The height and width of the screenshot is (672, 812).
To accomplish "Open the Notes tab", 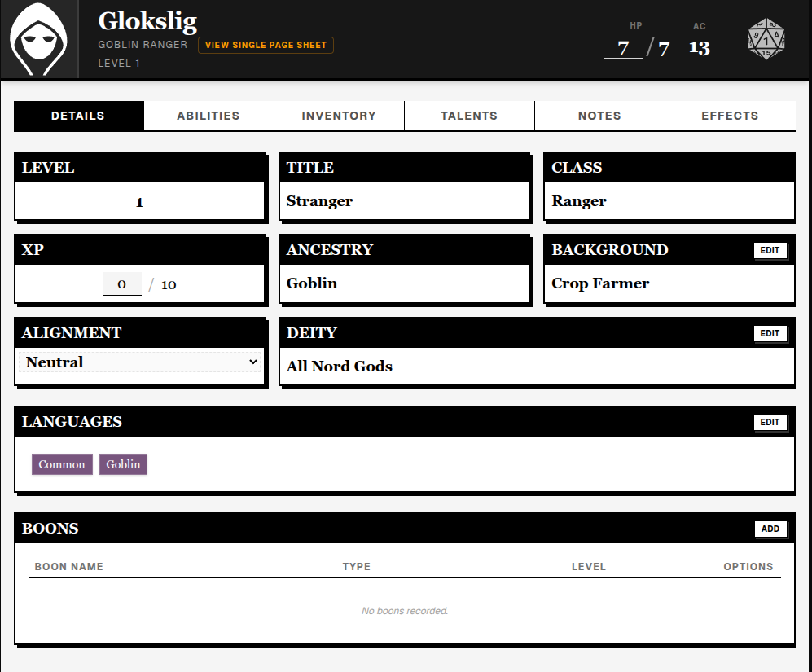I will click(599, 116).
